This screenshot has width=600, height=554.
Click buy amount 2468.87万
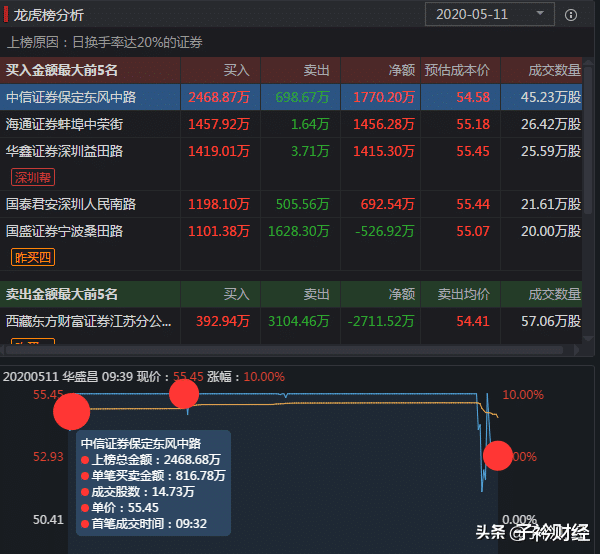coord(219,97)
